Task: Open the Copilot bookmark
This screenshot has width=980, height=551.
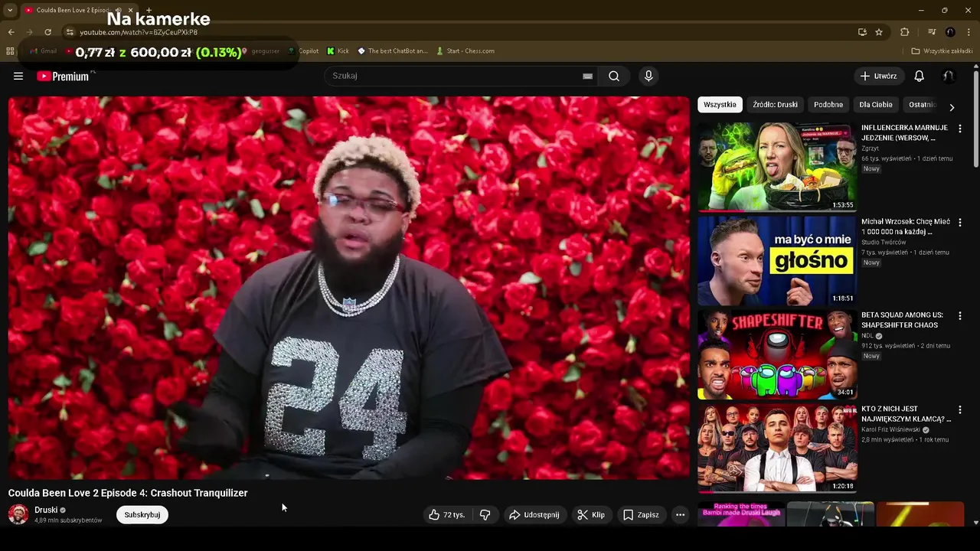Action: [x=303, y=51]
